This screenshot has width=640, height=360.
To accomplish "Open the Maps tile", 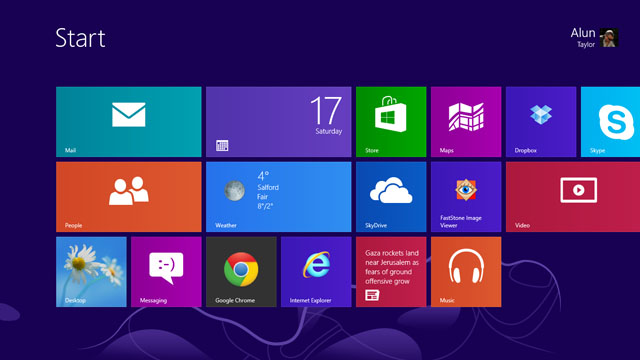I will 466,122.
